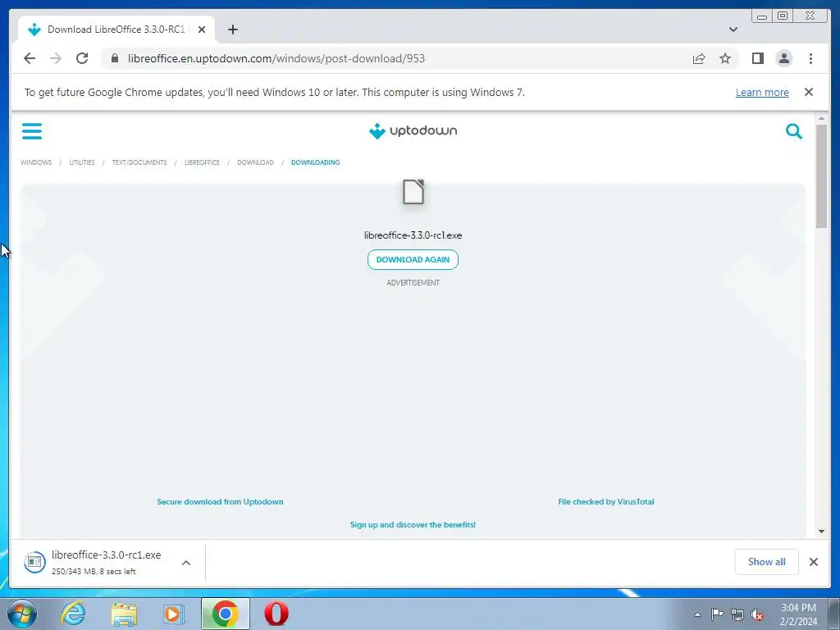Viewport: 840px width, 630px height.
Task: Expand the download item options chevron
Action: [x=186, y=563]
